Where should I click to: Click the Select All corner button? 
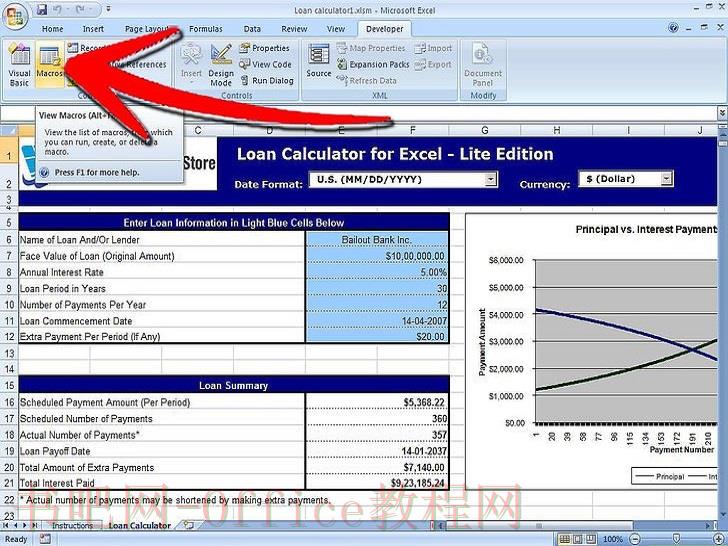(x=9, y=130)
